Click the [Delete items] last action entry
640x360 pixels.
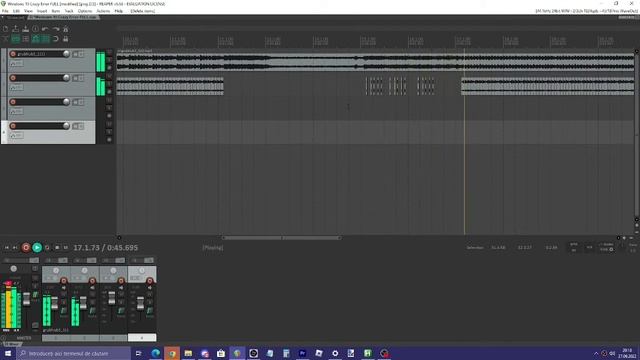(142, 11)
